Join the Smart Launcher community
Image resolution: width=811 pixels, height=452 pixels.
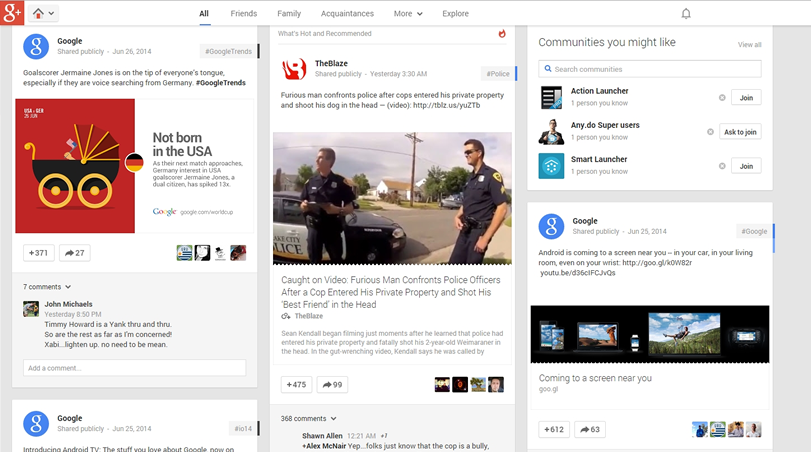pyautogui.click(x=745, y=166)
